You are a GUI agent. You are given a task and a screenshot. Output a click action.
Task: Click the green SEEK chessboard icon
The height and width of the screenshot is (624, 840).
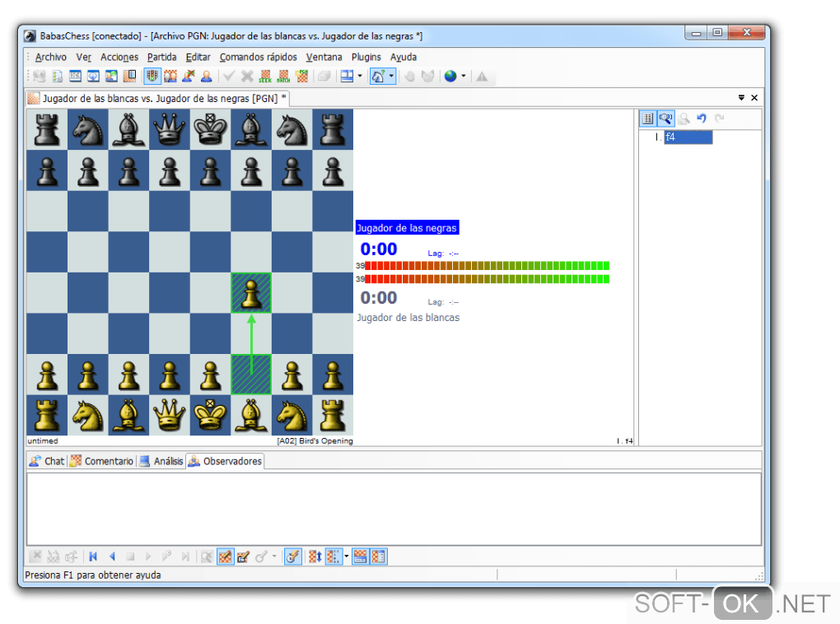(265, 77)
